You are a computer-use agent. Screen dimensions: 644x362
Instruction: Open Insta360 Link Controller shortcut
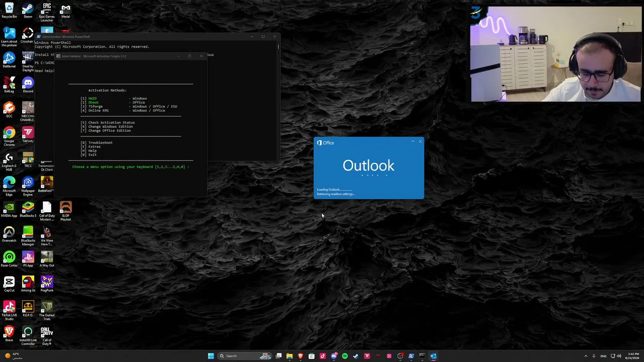[28, 336]
